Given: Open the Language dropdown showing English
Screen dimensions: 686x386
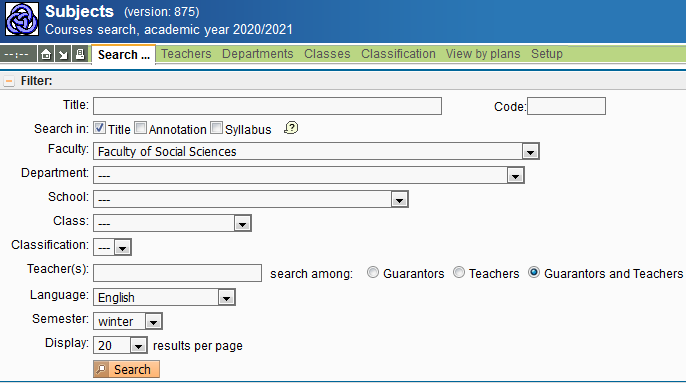Looking at the screenshot, I should point(164,298).
